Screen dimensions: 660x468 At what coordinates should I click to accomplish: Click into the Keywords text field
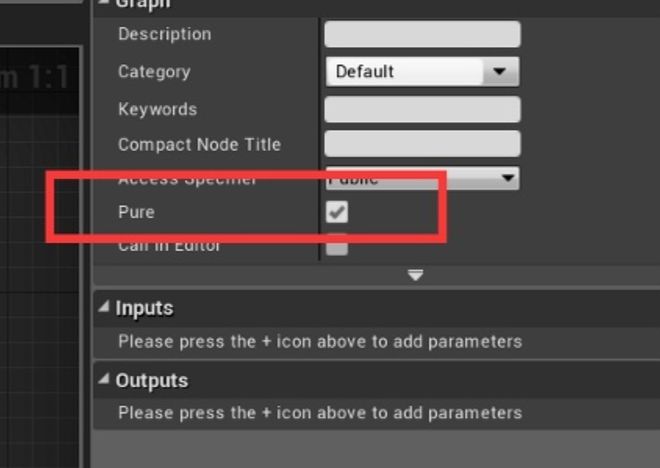click(x=423, y=109)
